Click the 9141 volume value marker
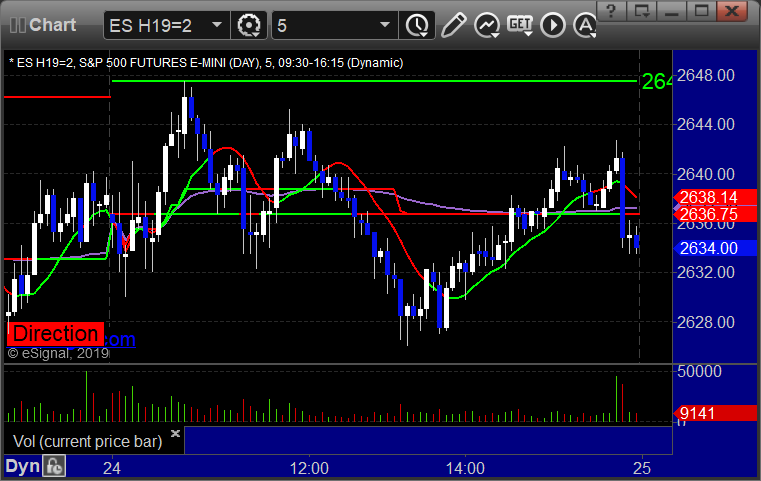 click(714, 413)
